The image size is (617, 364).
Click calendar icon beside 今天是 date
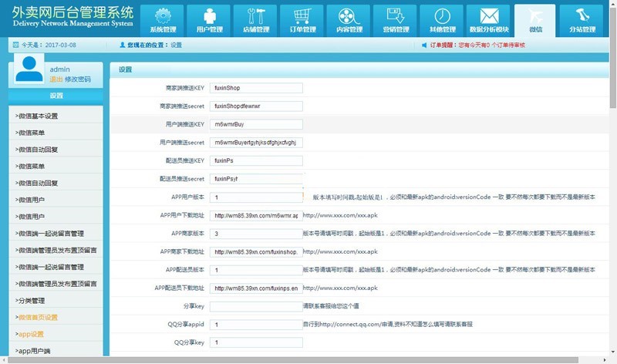15,45
